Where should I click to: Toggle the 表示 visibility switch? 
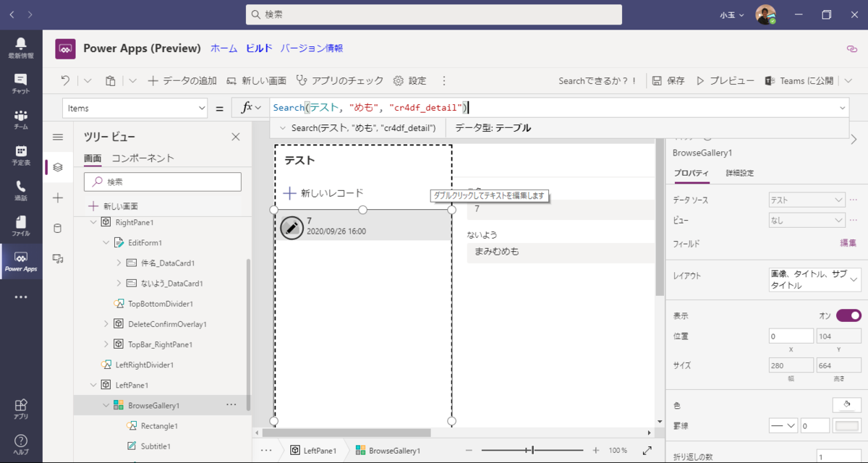[x=848, y=315]
